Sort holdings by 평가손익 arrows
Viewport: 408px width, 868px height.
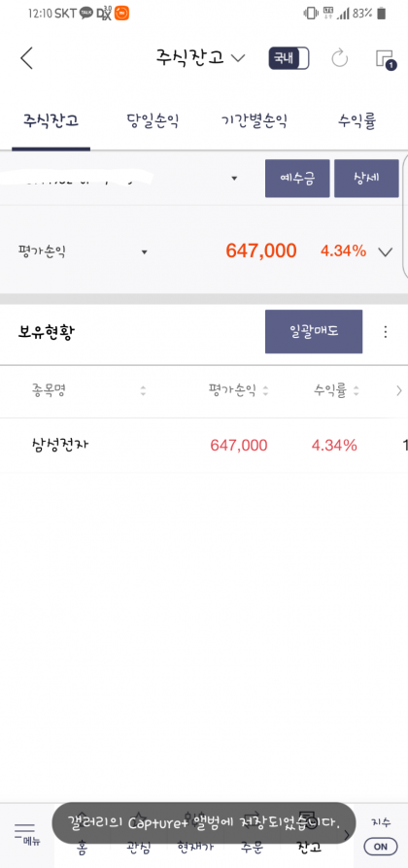266,391
